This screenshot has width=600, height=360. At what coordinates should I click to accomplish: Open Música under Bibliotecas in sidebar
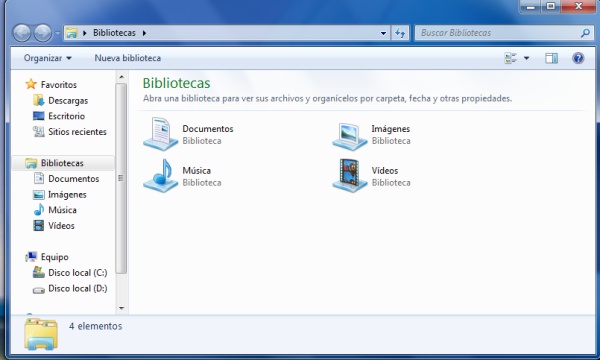click(62, 210)
